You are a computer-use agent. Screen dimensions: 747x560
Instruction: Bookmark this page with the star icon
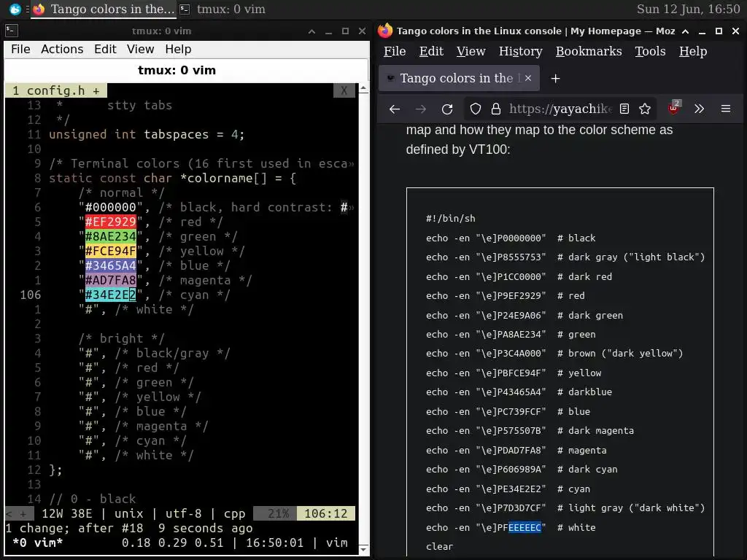pyautogui.click(x=645, y=109)
